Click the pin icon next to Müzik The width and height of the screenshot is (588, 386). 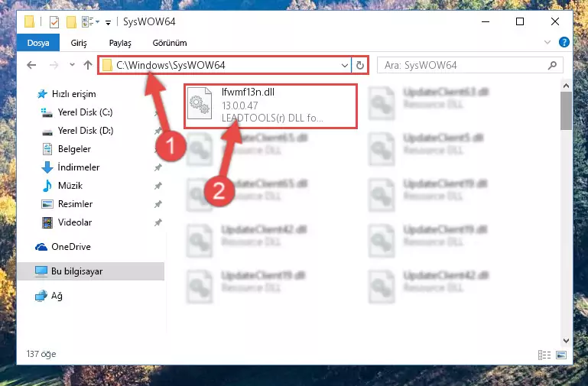(158, 186)
